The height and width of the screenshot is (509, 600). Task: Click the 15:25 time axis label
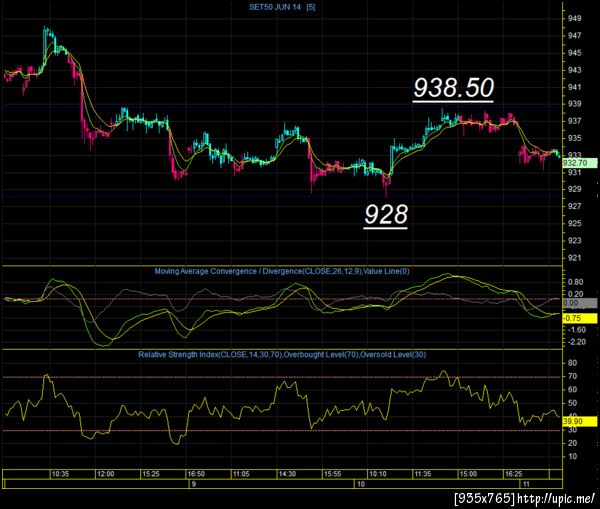coord(151,474)
